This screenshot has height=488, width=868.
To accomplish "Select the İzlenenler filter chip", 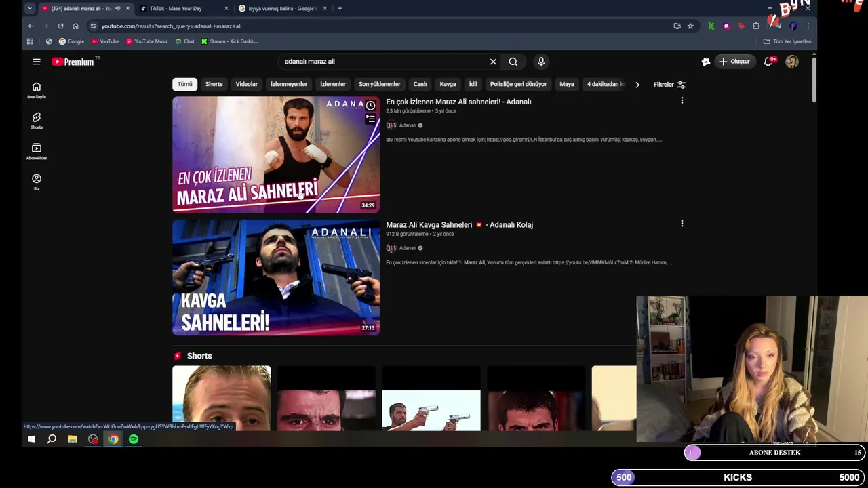I will [333, 84].
